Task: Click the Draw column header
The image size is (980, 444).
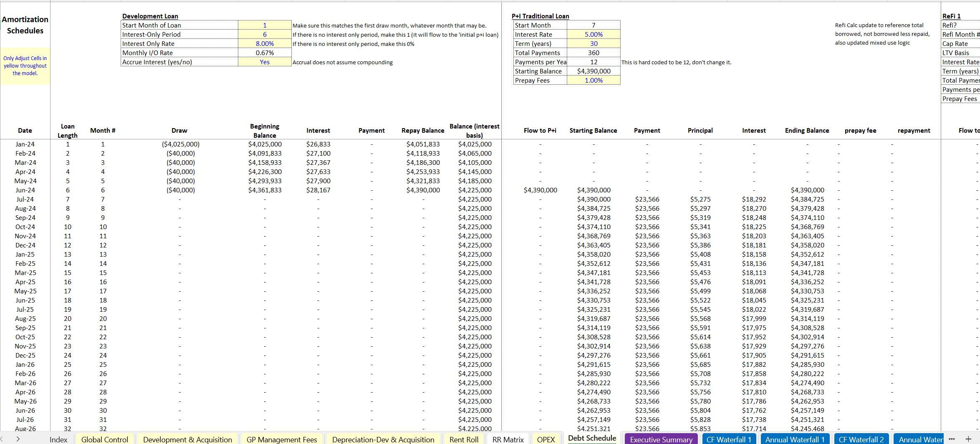Action: pos(179,131)
